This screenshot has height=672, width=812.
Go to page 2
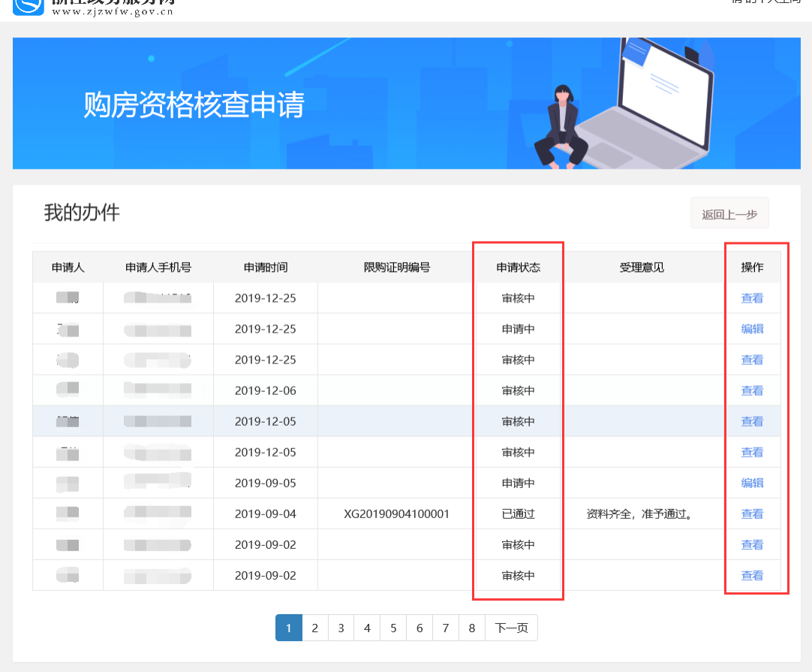pos(315,628)
